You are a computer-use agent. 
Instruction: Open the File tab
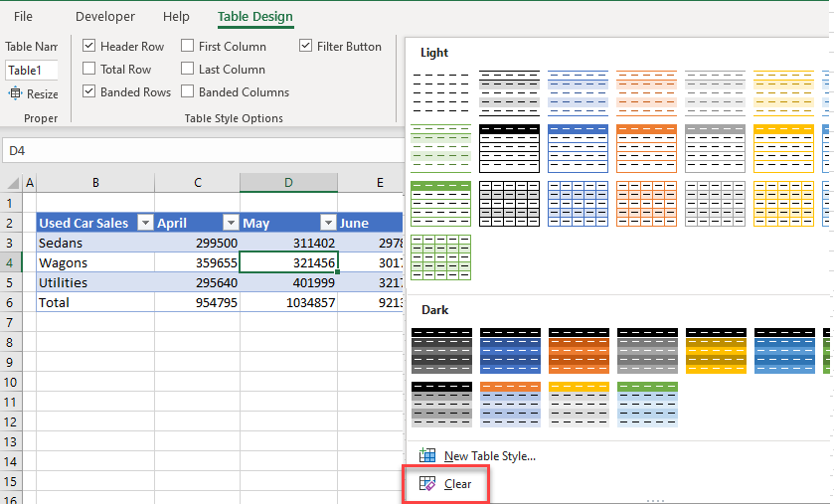23,17
